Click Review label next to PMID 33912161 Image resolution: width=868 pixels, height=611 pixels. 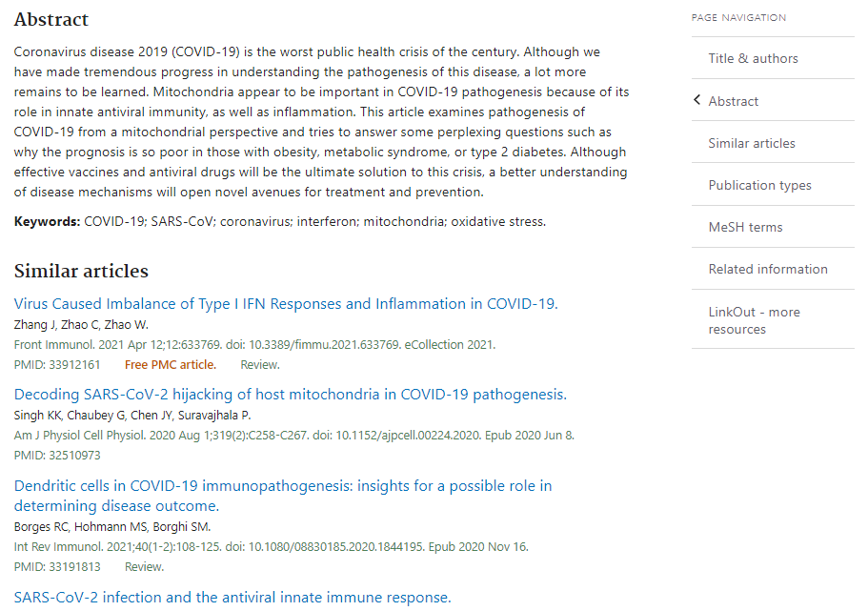tap(260, 364)
